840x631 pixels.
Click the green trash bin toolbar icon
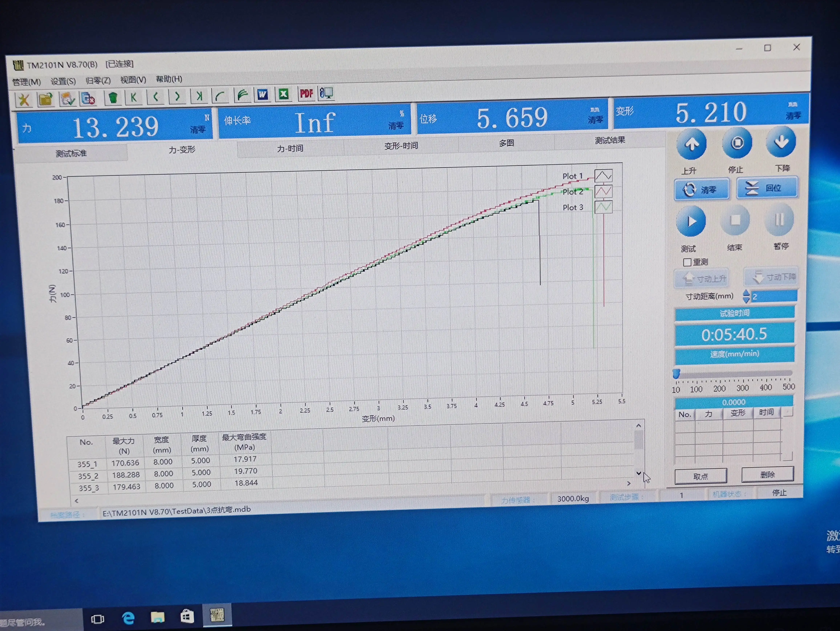(113, 98)
